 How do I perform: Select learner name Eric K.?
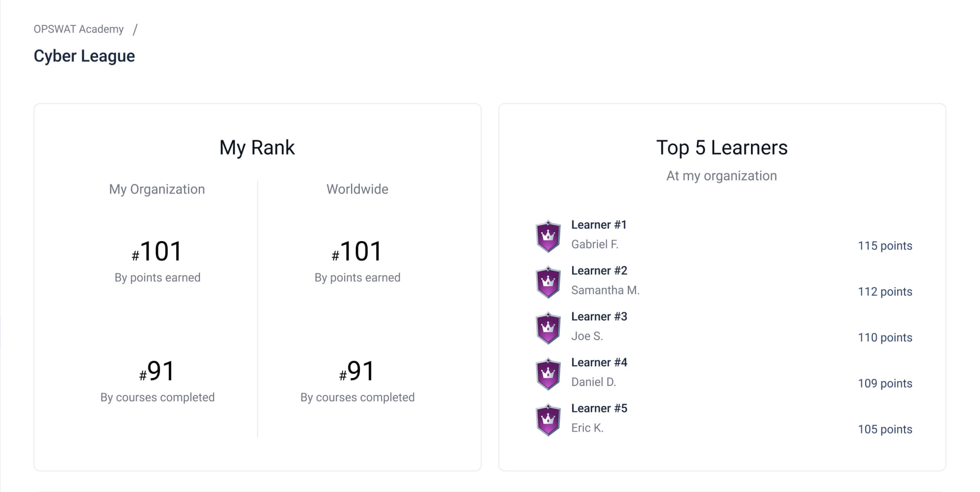tap(587, 428)
